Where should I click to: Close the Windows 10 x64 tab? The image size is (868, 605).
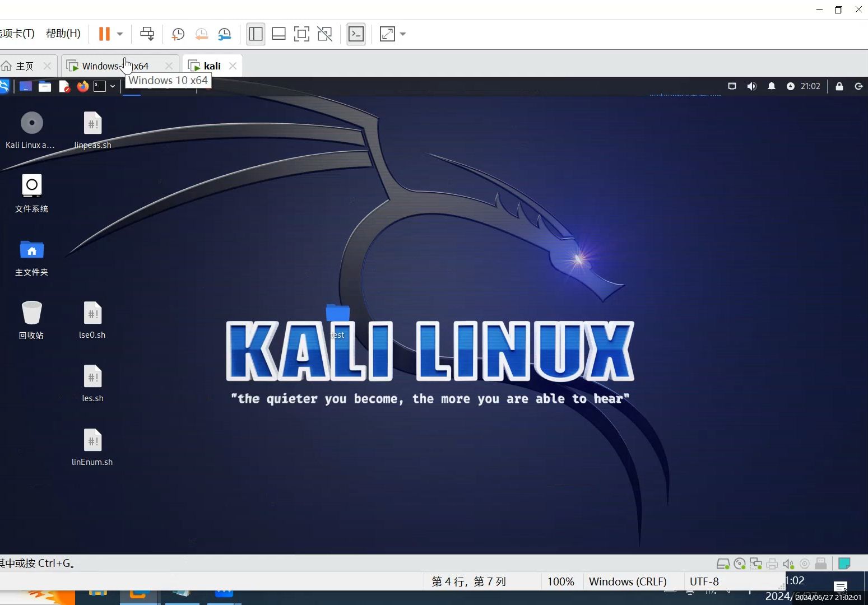169,66
